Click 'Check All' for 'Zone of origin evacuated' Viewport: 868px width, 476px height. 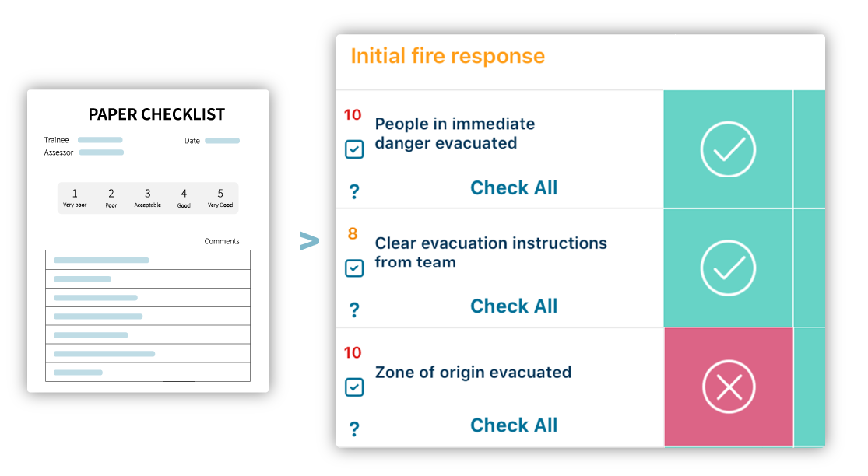(x=514, y=425)
